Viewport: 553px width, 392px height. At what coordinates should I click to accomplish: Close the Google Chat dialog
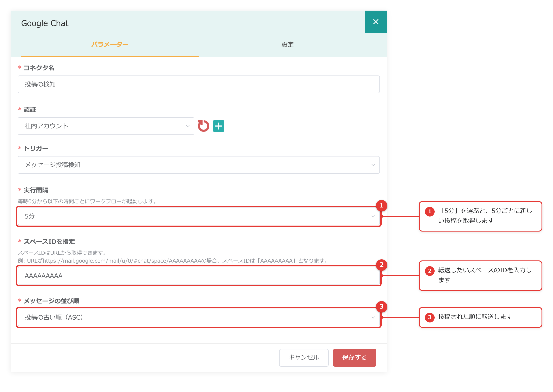point(376,22)
